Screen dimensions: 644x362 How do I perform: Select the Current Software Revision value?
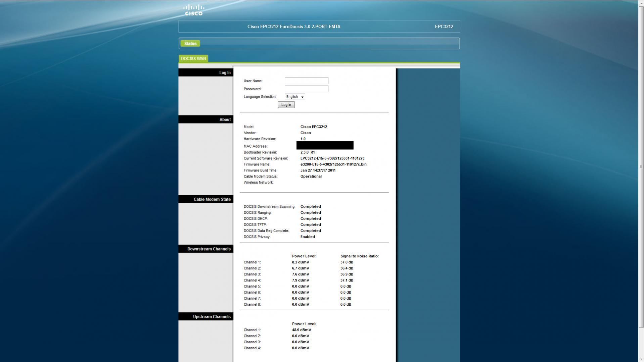(332, 158)
